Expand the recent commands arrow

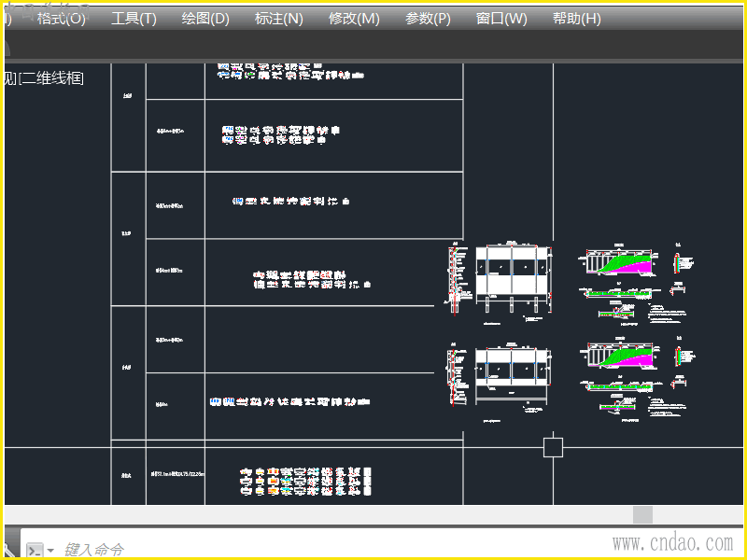coord(50,551)
